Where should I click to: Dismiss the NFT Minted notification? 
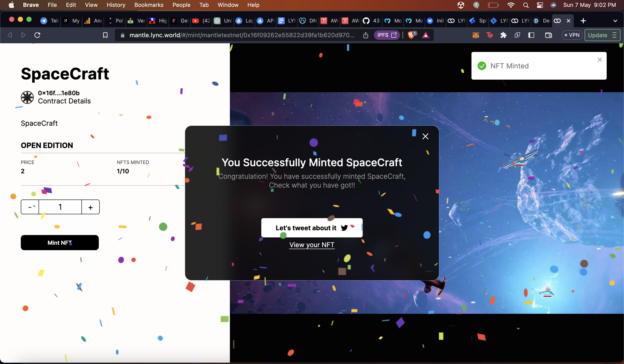click(x=600, y=60)
